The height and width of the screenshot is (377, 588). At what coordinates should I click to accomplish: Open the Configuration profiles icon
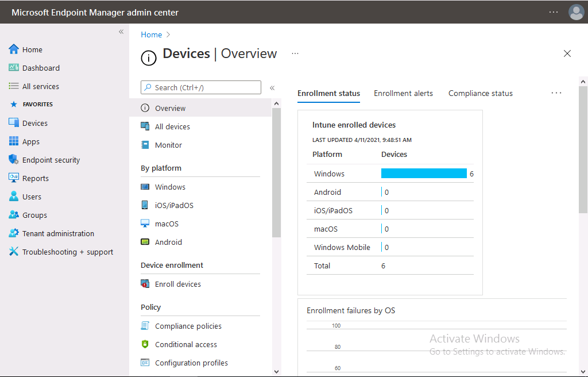click(145, 363)
